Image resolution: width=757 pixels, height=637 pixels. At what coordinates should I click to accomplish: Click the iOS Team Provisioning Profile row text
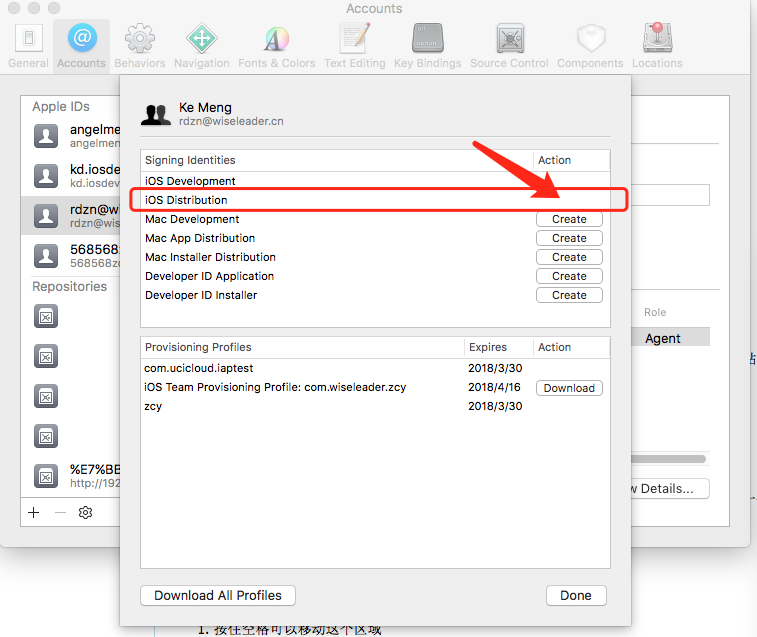[x=275, y=387]
